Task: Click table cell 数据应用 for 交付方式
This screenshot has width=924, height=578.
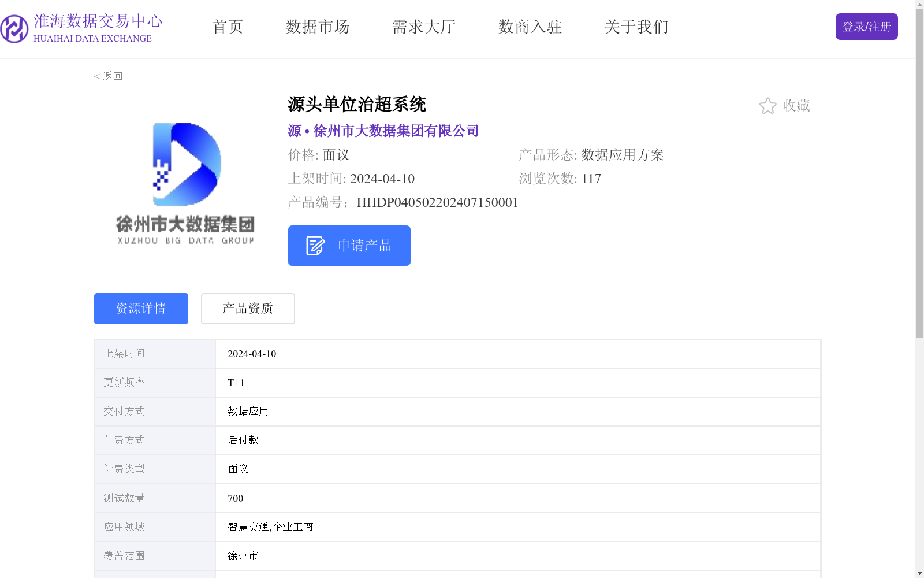Action: point(518,412)
